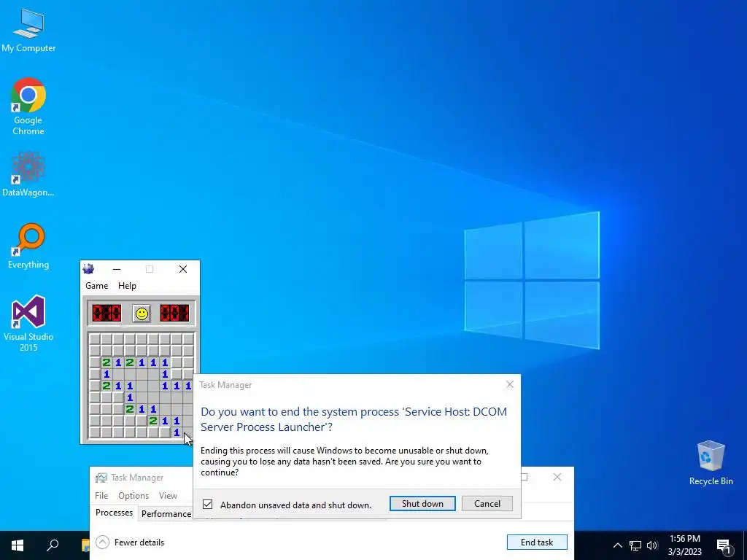Toggle Abandon unsaved data and shut down checkbox
The image size is (747, 560).
(x=208, y=505)
